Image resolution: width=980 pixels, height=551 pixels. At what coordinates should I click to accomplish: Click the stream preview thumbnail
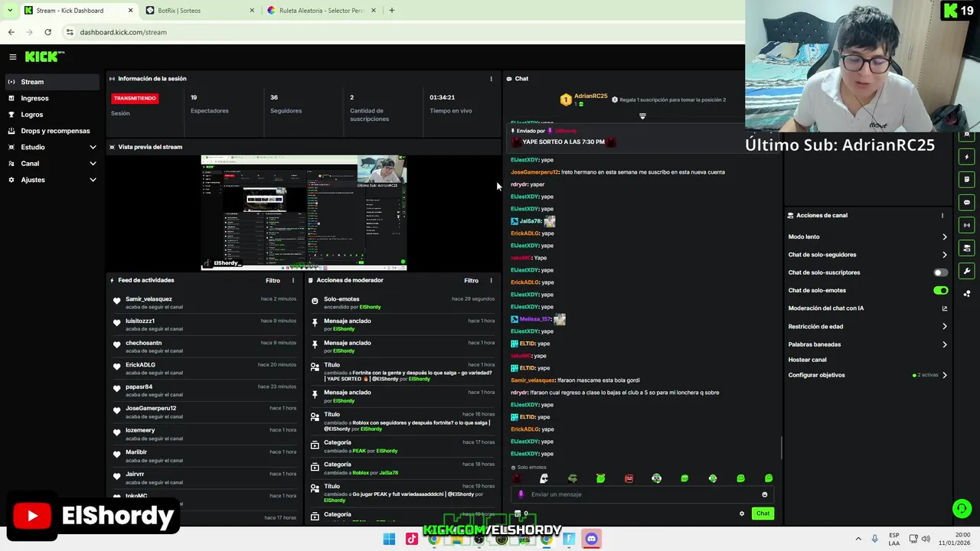coord(304,214)
